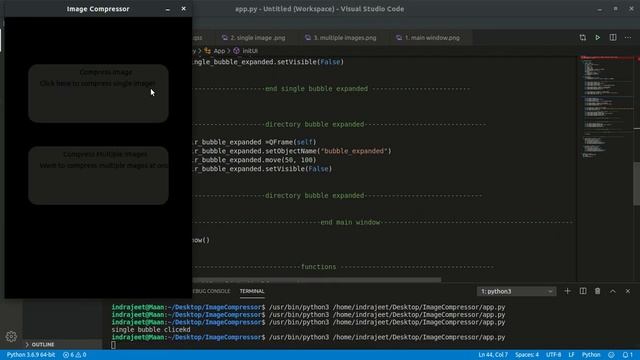Screen dimensions: 640x360
Task: Click the setObjectName("bubble_expanded") code line
Action: [292, 151]
